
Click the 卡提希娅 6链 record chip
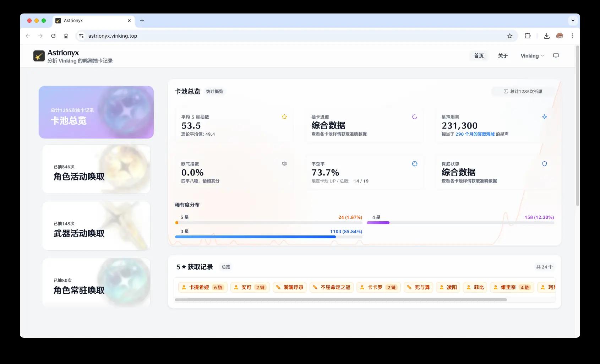pos(203,287)
